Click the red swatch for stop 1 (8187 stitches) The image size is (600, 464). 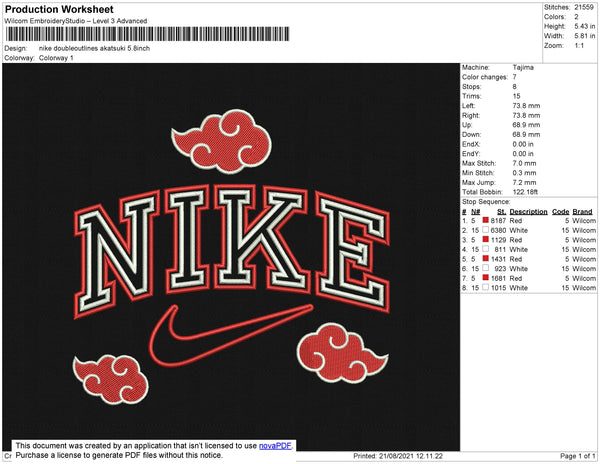[x=486, y=220]
